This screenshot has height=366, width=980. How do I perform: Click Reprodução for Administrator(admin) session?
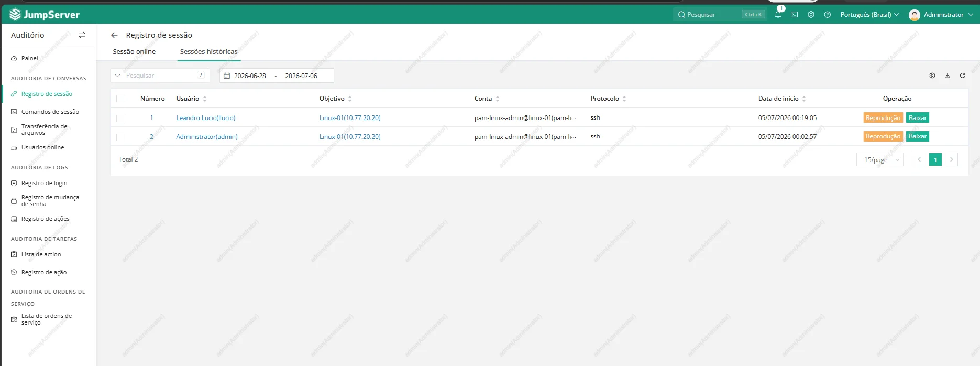point(883,136)
